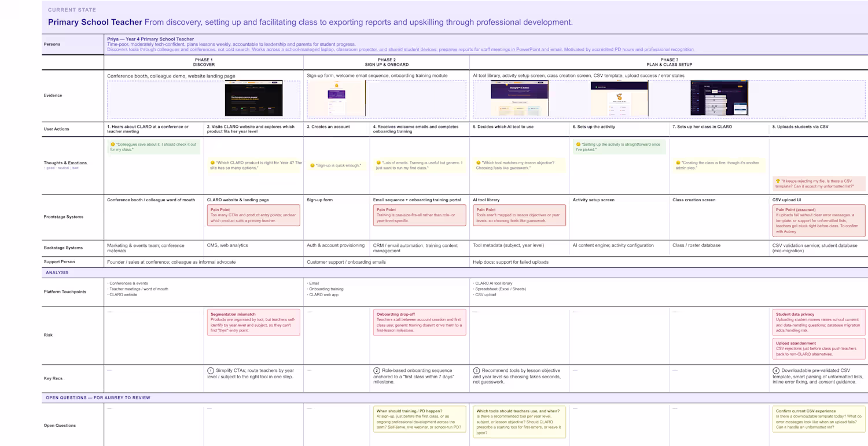
Task: Click "Tool metadata (subject, year level)" cell
Action: coord(508,245)
